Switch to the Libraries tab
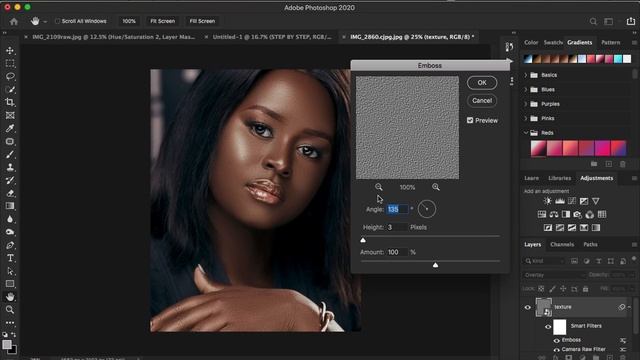This screenshot has width=640, height=360. 560,178
